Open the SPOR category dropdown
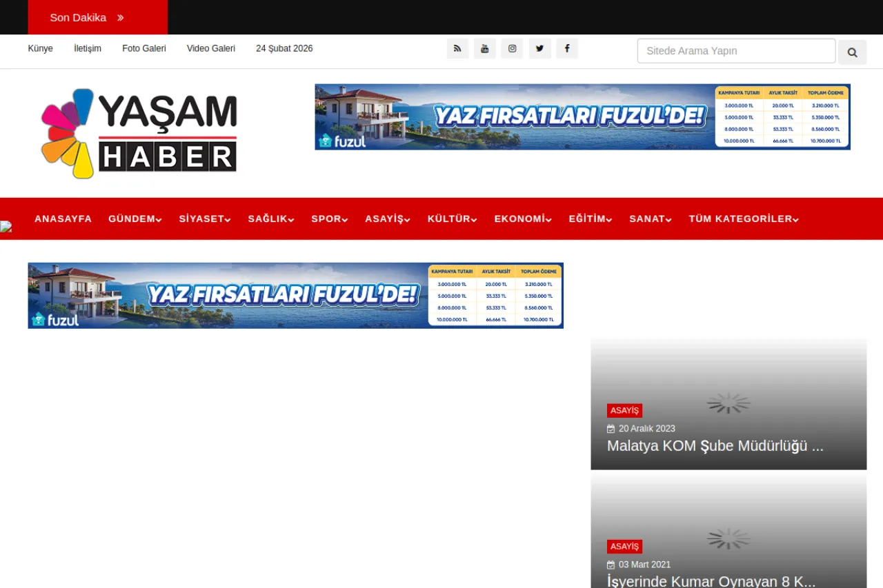 329,219
